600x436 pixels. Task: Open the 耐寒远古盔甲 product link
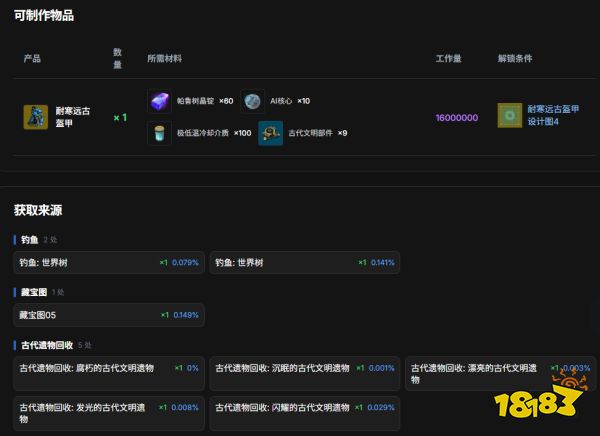(x=73, y=117)
